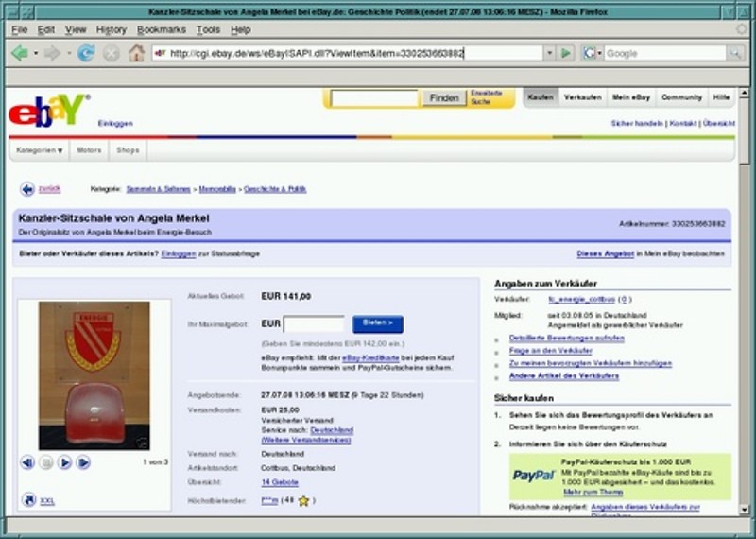This screenshot has width=756, height=539.
Task: Reload the page with the refresh icon
Action: 86,53
